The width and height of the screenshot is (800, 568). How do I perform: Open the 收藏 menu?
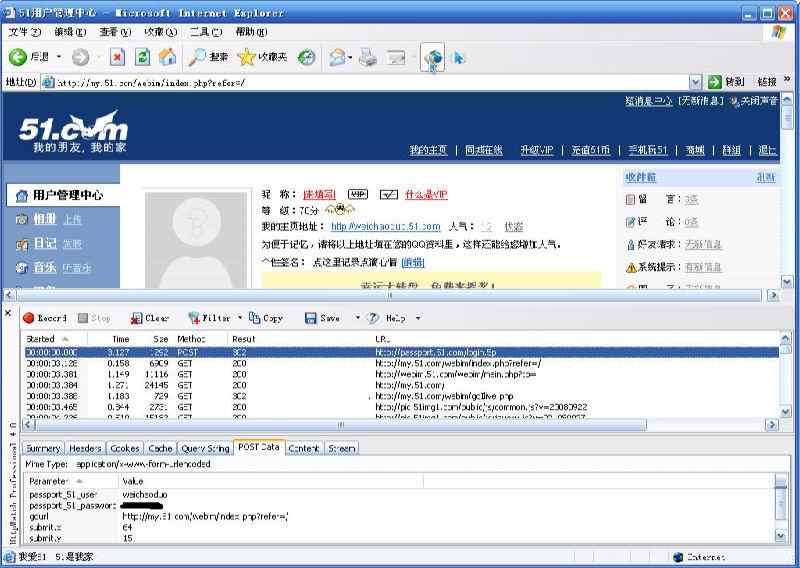tap(161, 32)
